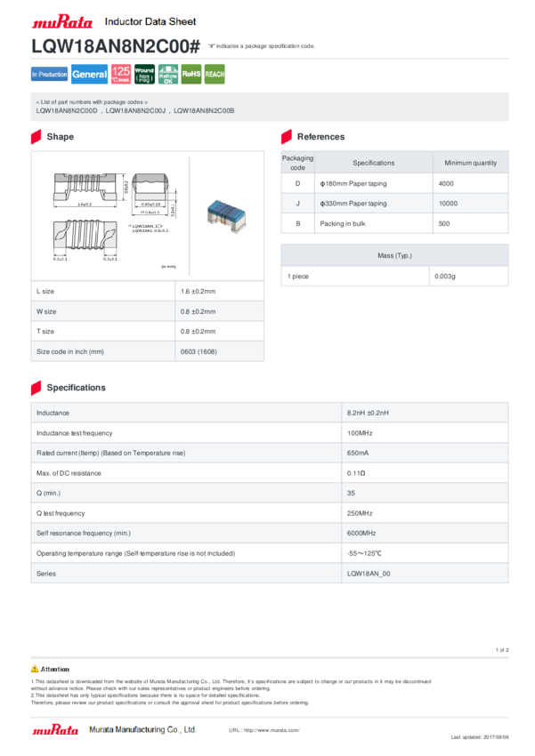Select part number LQW18AN8N2C00J
Viewport: 535px width, 756px height.
coord(135,111)
